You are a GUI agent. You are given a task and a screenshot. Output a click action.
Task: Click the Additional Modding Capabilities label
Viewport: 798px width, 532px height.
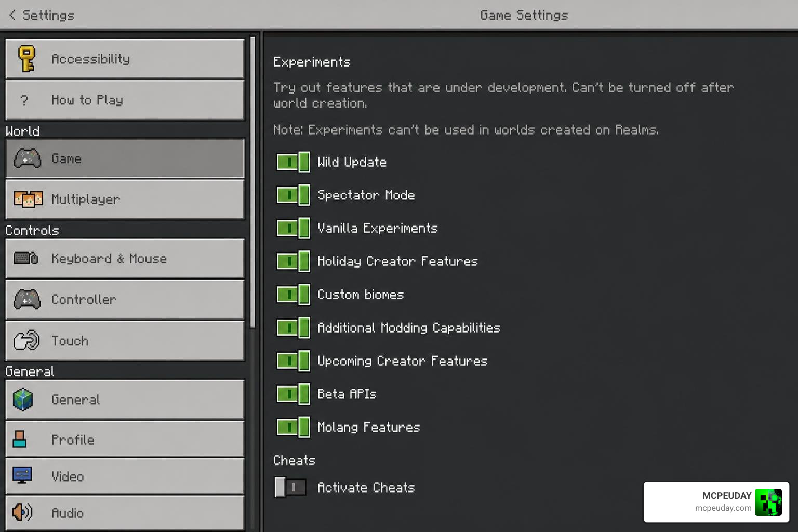[409, 328]
